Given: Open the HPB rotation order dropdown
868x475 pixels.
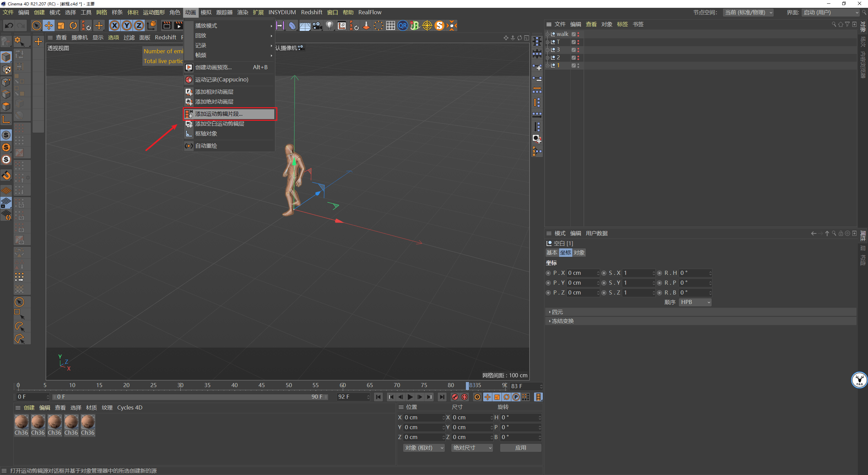Looking at the screenshot, I should pos(695,302).
